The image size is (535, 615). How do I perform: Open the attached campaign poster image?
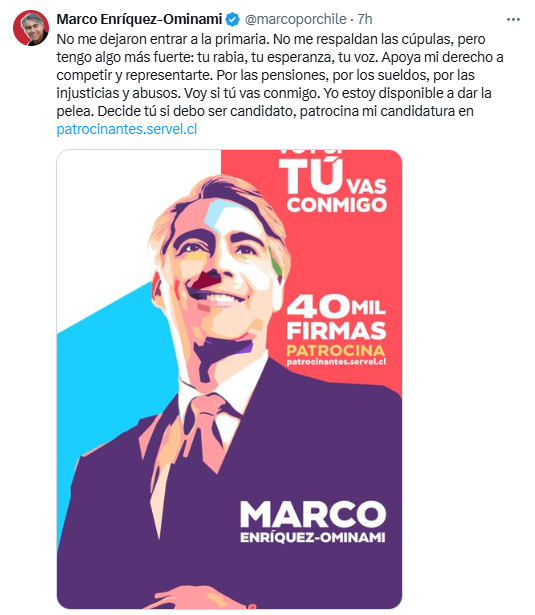point(229,379)
